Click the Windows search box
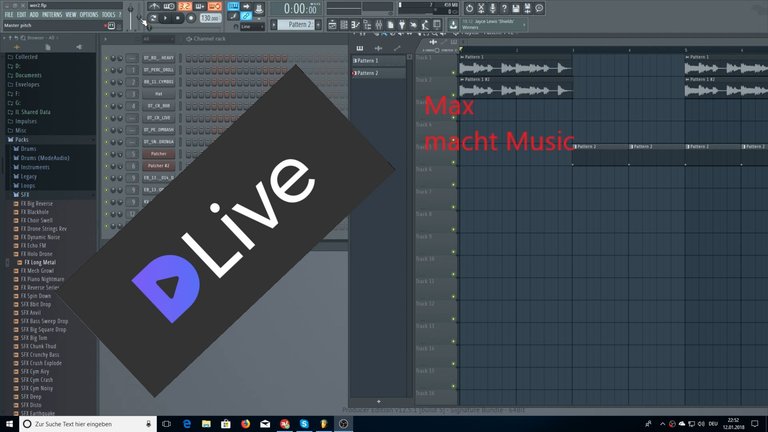Viewport: 768px width, 432px height. pyautogui.click(x=88, y=424)
